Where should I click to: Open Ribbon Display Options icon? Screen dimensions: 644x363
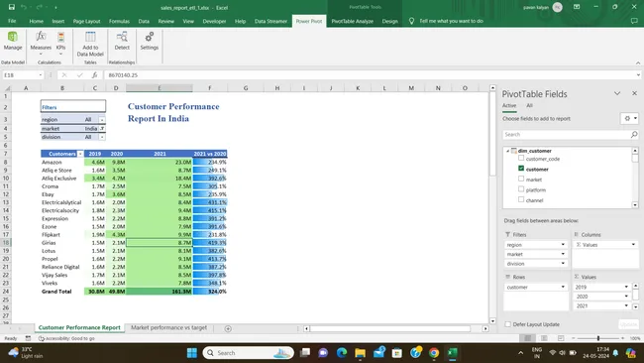tap(577, 7)
